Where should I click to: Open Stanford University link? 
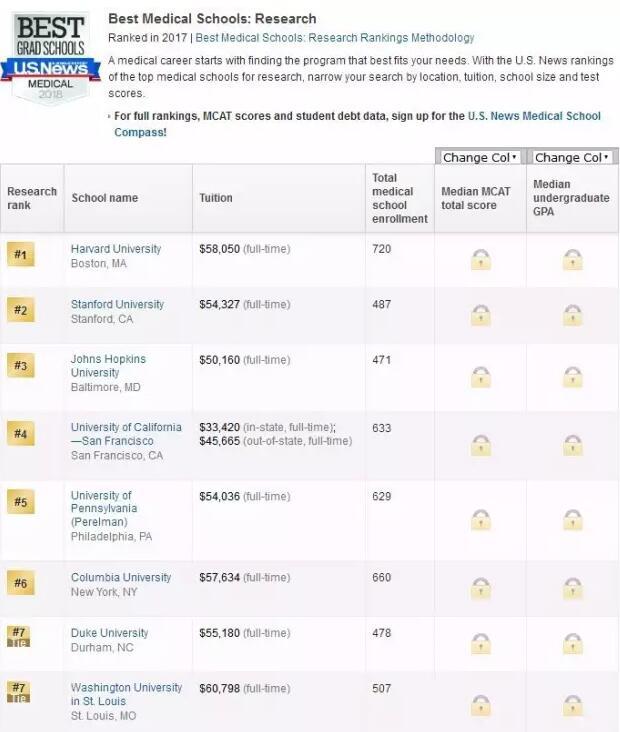pyautogui.click(x=117, y=304)
